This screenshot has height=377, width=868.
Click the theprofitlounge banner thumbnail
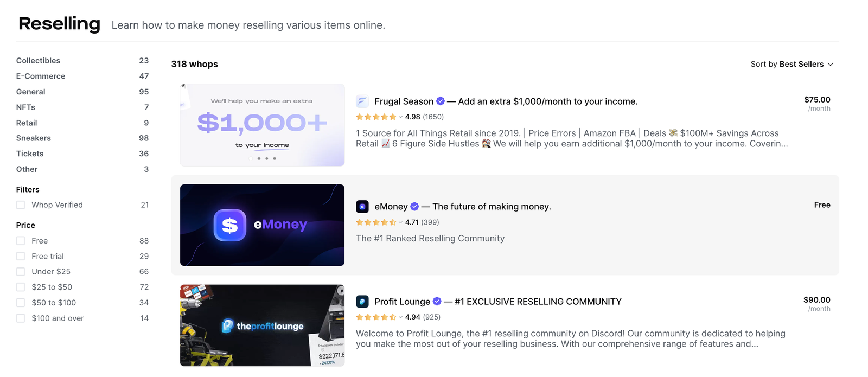[x=262, y=325]
